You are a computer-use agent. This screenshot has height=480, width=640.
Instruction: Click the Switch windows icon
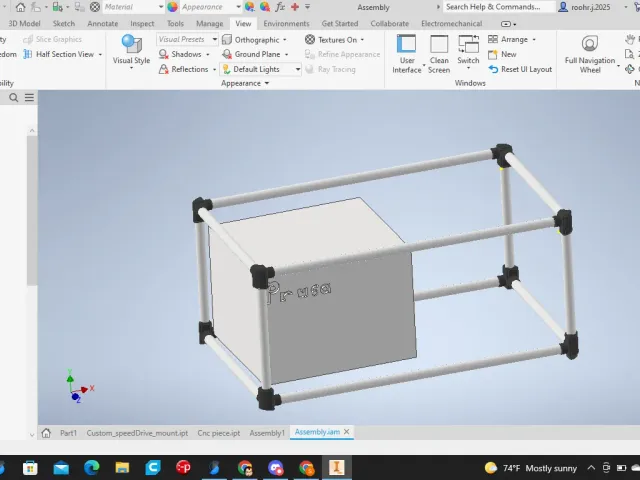pos(468,44)
